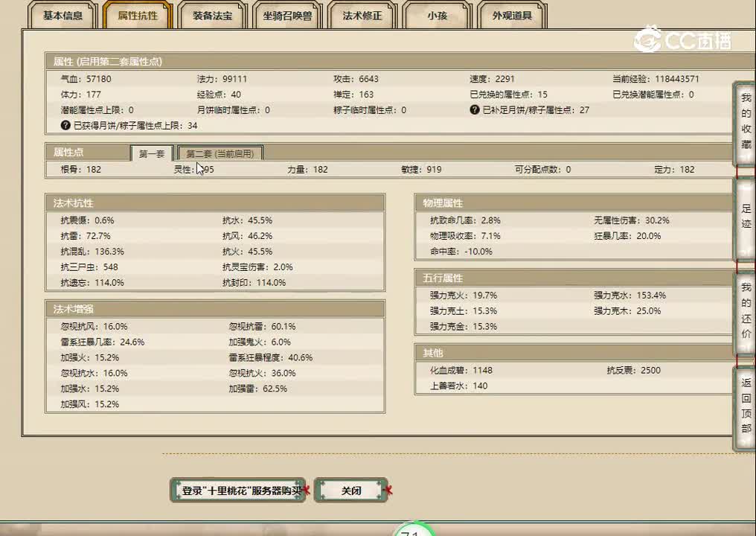756x536 pixels.
Task: Click 抗雷: 72.7% entry
Action: tap(86, 236)
